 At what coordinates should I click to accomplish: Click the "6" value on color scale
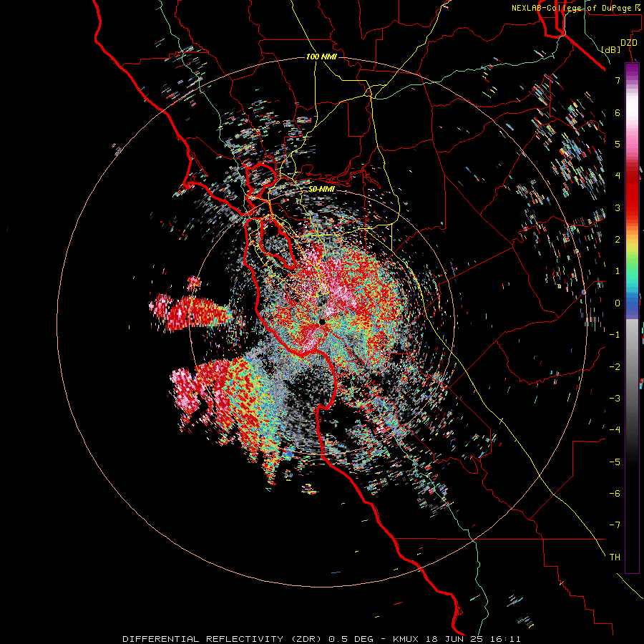click(618, 112)
